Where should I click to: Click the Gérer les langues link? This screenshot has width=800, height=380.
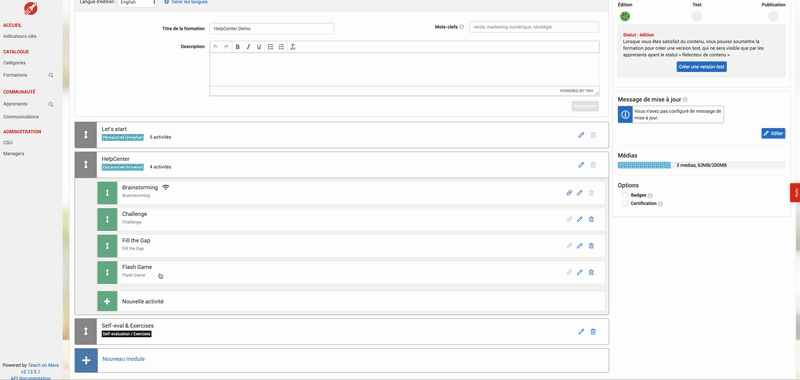pyautogui.click(x=189, y=2)
